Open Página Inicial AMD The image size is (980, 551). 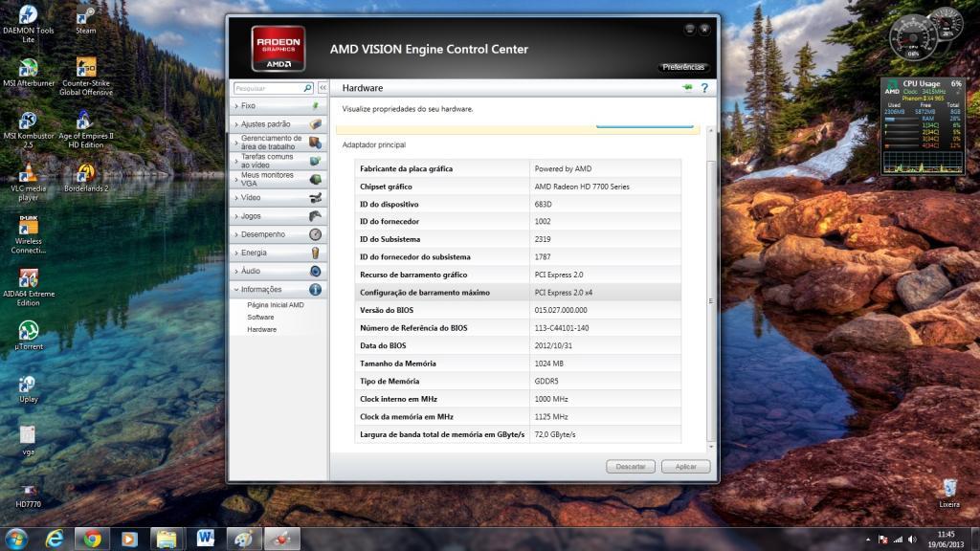[x=275, y=305]
